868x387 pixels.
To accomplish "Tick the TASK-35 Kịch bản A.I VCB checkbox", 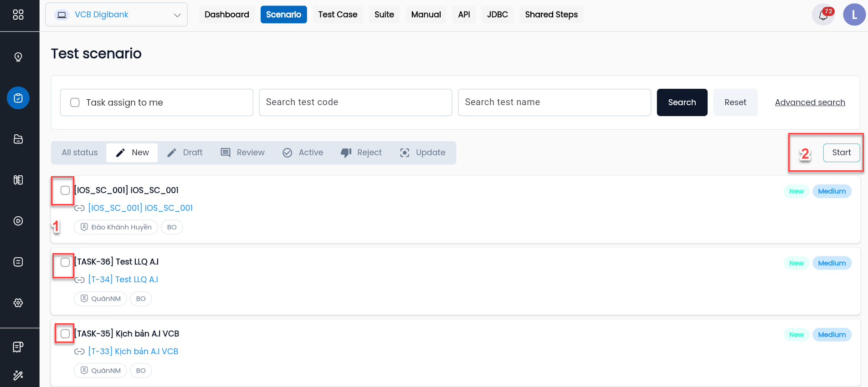I will pos(65,334).
